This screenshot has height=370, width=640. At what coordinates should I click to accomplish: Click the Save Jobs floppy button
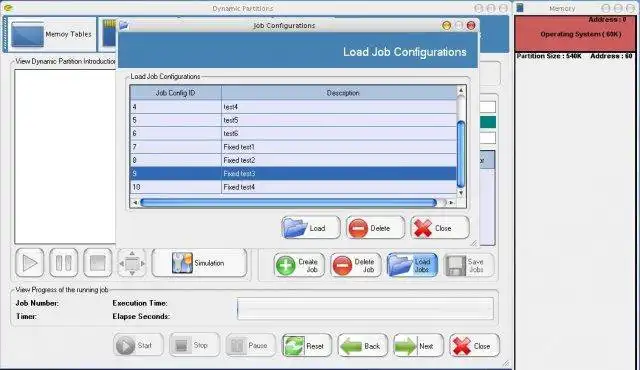click(x=469, y=265)
